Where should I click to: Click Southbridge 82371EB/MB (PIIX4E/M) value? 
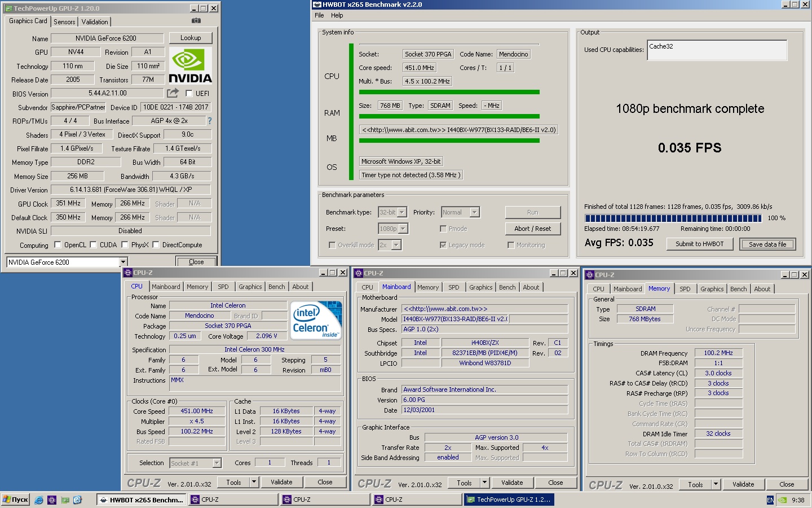pos(485,353)
